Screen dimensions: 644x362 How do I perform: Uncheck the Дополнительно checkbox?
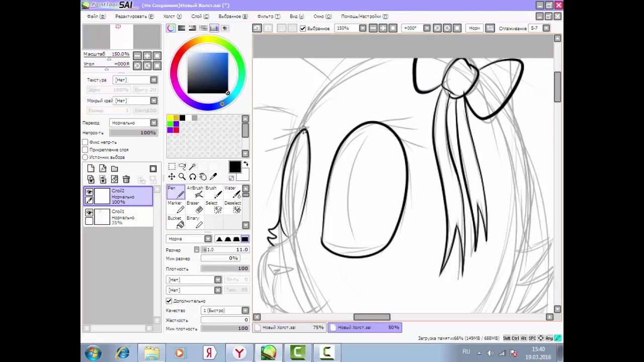pos(169,301)
